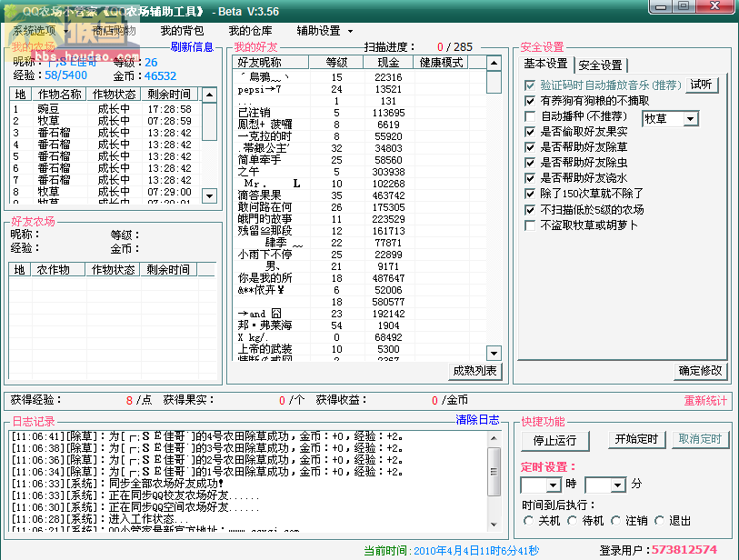739x560 pixels.
Task: Click the 作物名称 column header
Action: 59,95
